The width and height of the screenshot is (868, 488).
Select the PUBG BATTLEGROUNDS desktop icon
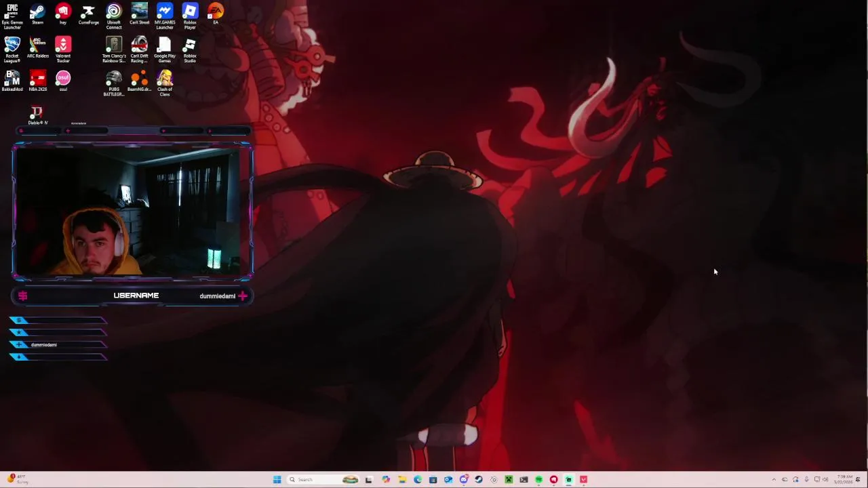coord(114,83)
